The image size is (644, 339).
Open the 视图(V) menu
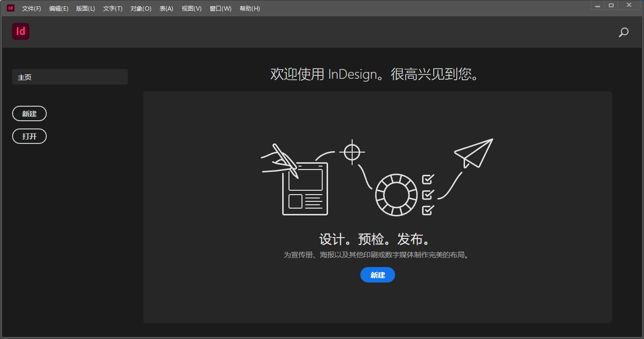pyautogui.click(x=192, y=9)
